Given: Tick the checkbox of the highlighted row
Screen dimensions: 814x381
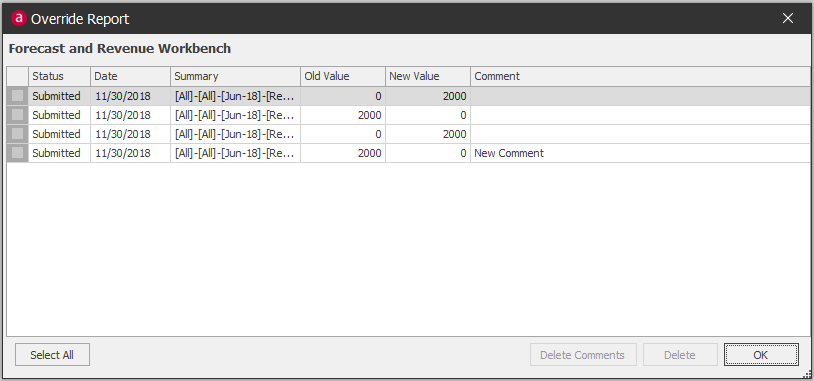Looking at the screenshot, I should (x=18, y=96).
